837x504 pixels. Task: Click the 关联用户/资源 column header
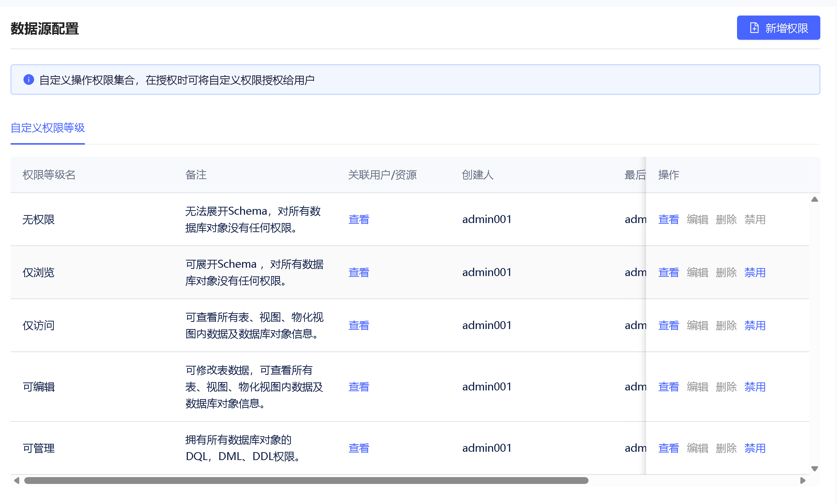(382, 175)
